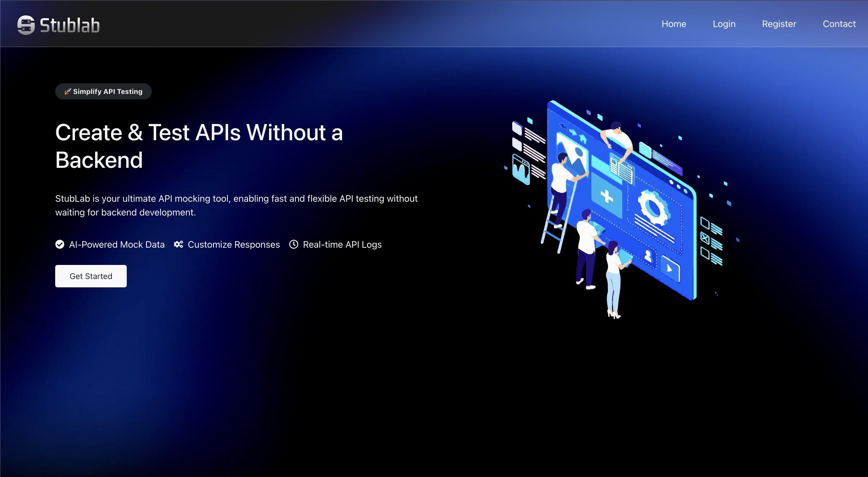
Task: Click the isometric hero illustration
Action: tap(622, 209)
